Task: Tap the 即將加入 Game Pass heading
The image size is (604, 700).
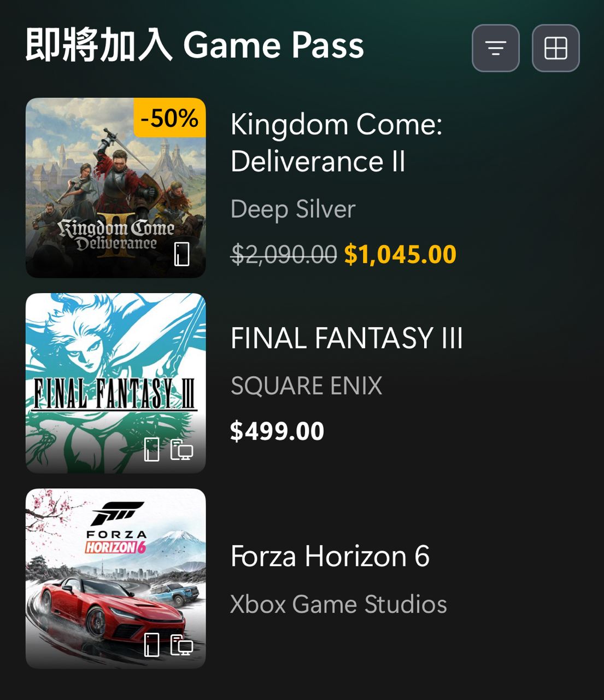Action: coord(195,45)
